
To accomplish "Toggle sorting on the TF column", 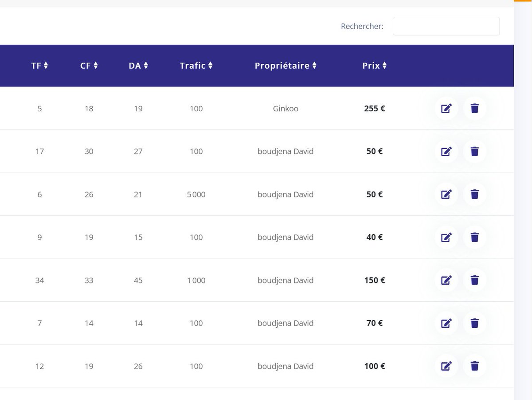I will 46,65.
